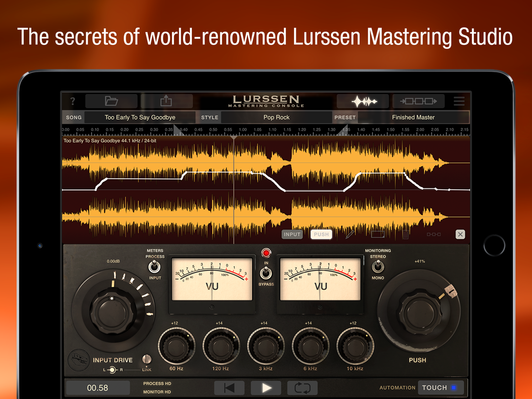Click the playhead marker on the waveform
This screenshot has height=399, width=532.
[x=234, y=138]
